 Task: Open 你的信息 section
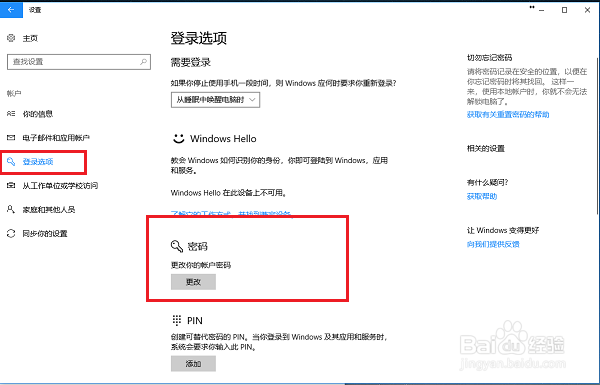point(38,114)
